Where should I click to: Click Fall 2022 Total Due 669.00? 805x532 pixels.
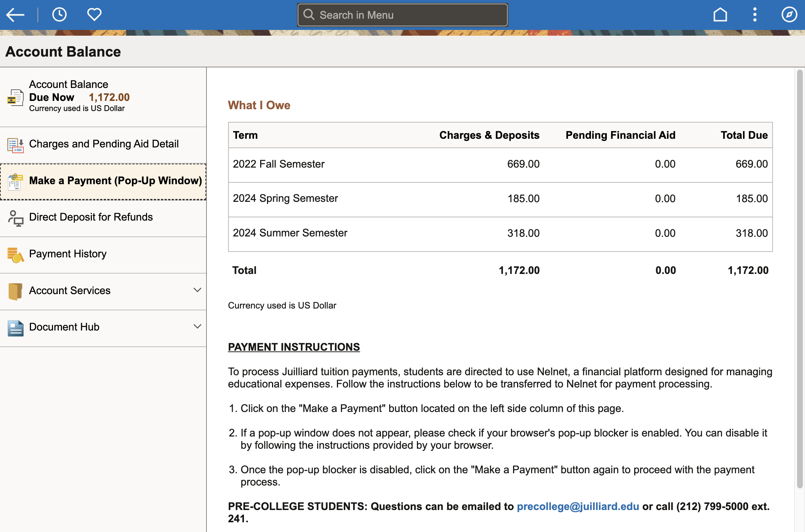coord(751,164)
